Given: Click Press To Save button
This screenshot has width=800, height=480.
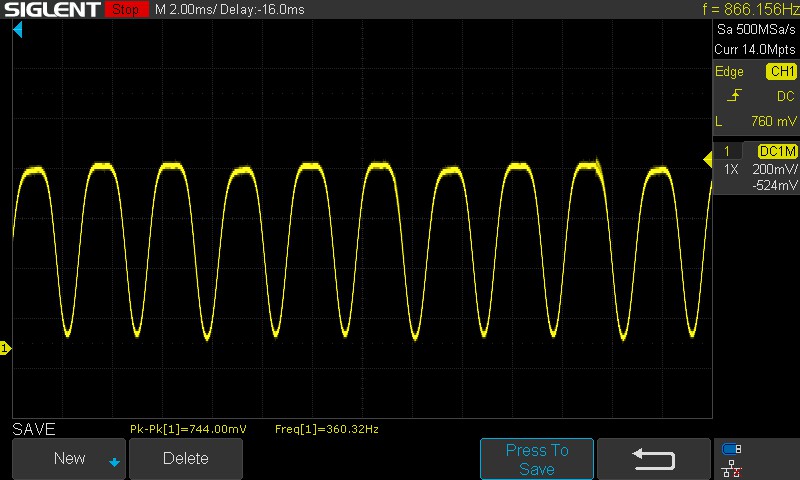Looking at the screenshot, I should pos(537,459).
